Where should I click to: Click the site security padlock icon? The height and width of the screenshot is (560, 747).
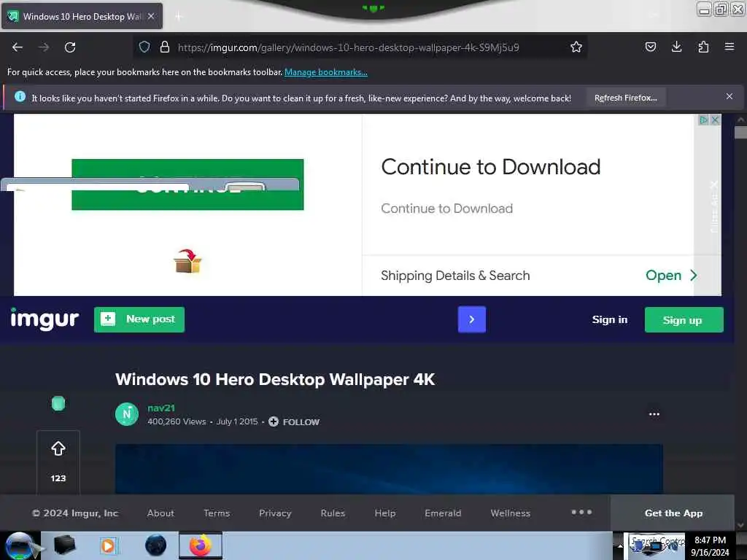pyautogui.click(x=165, y=47)
